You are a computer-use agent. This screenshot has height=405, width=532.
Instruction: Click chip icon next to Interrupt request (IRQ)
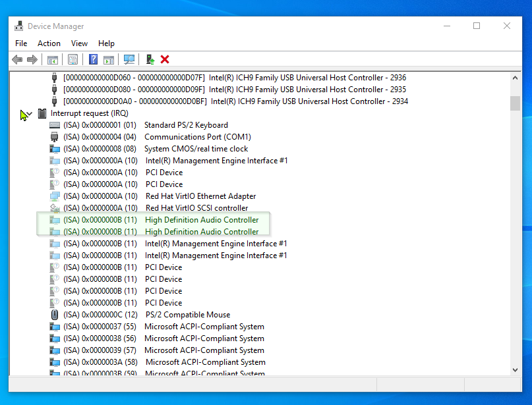click(42, 113)
